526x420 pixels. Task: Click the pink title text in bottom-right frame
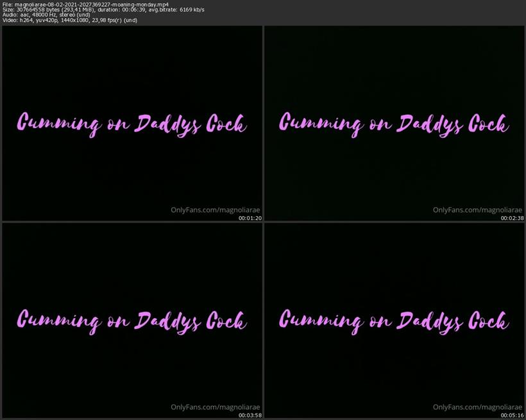pos(394,319)
